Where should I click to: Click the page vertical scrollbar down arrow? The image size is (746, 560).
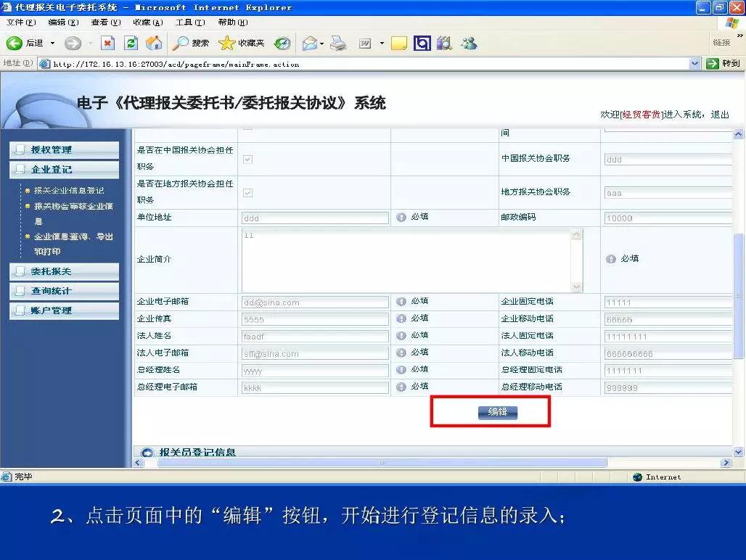pos(739,452)
